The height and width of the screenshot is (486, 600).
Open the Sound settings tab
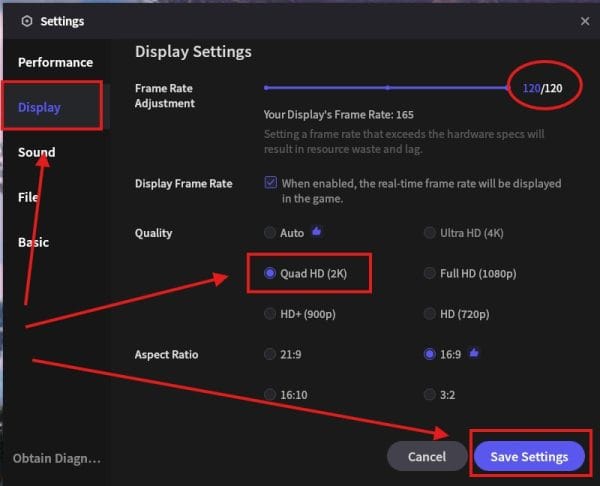37,152
